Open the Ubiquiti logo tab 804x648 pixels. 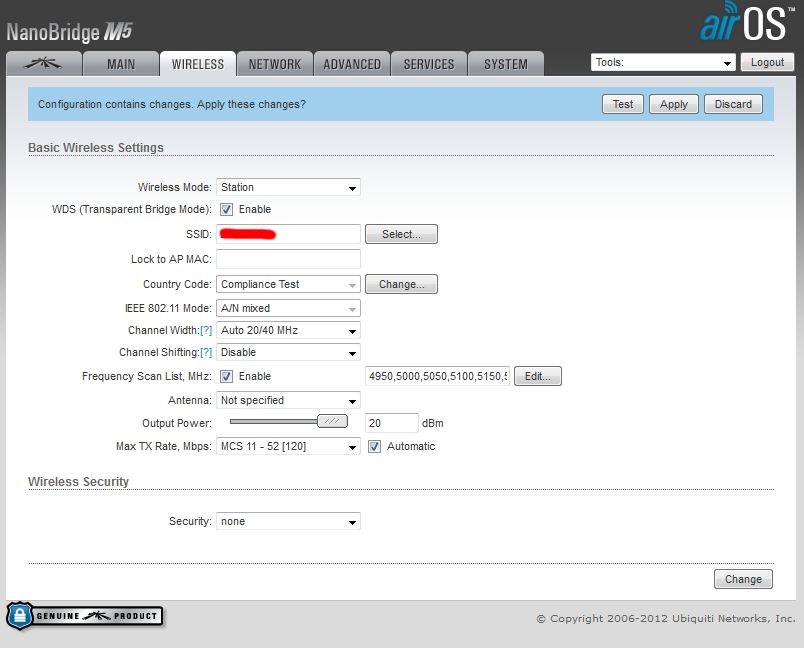point(44,64)
